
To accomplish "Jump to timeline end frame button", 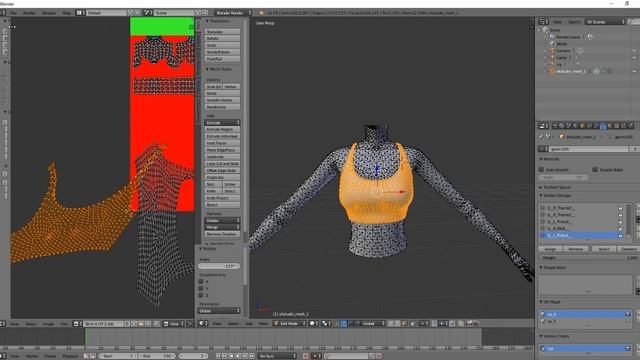I will click(251, 356).
